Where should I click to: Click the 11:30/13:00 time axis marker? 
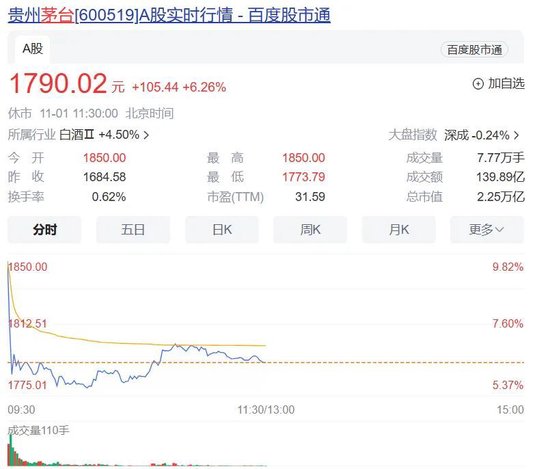[x=266, y=410]
